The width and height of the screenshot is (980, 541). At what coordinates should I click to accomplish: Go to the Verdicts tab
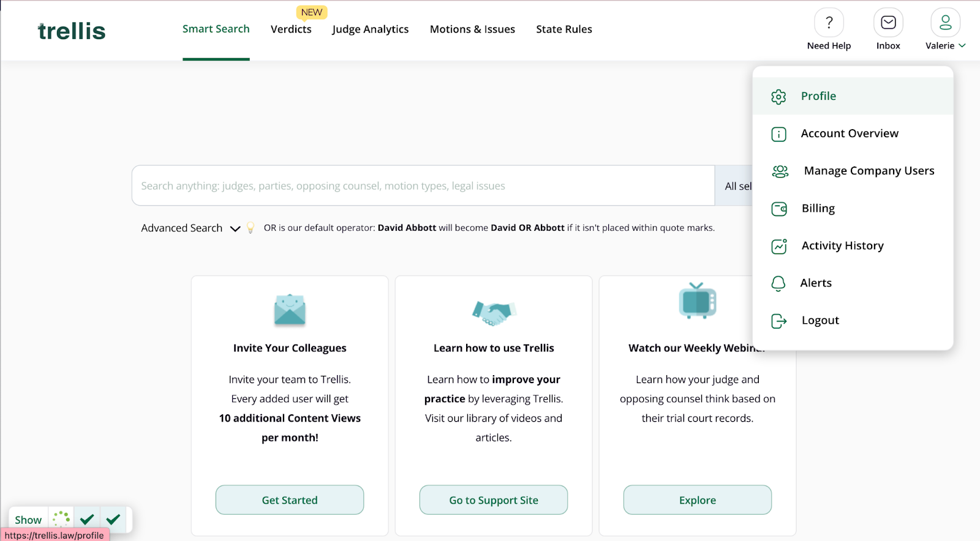(x=291, y=29)
